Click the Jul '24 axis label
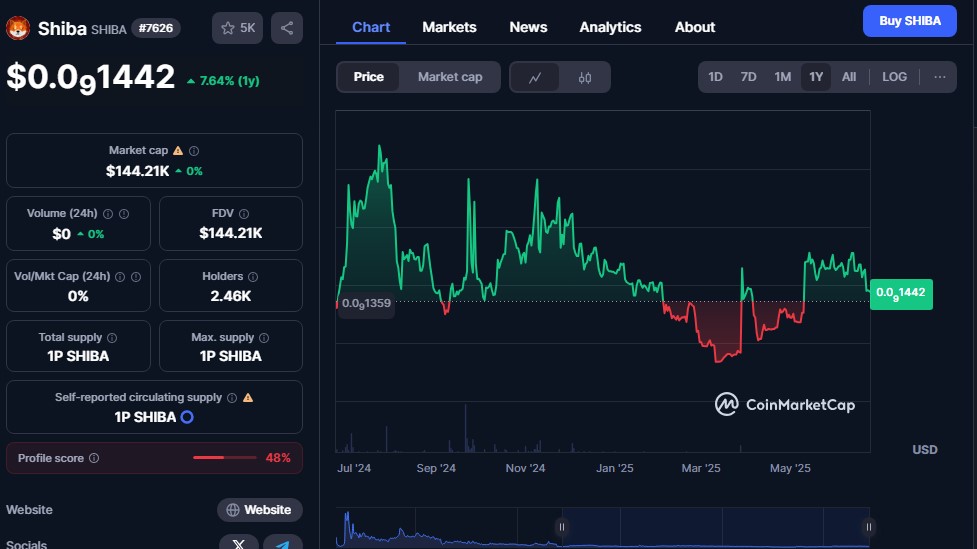977x549 pixels. (354, 468)
